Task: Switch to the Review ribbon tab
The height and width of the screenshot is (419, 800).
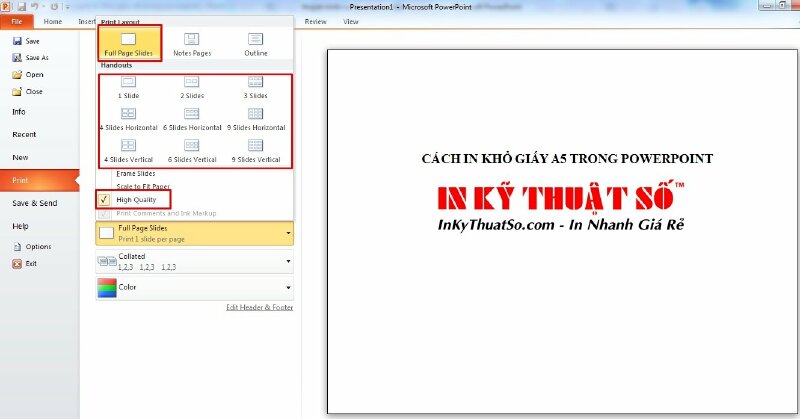Action: point(315,22)
